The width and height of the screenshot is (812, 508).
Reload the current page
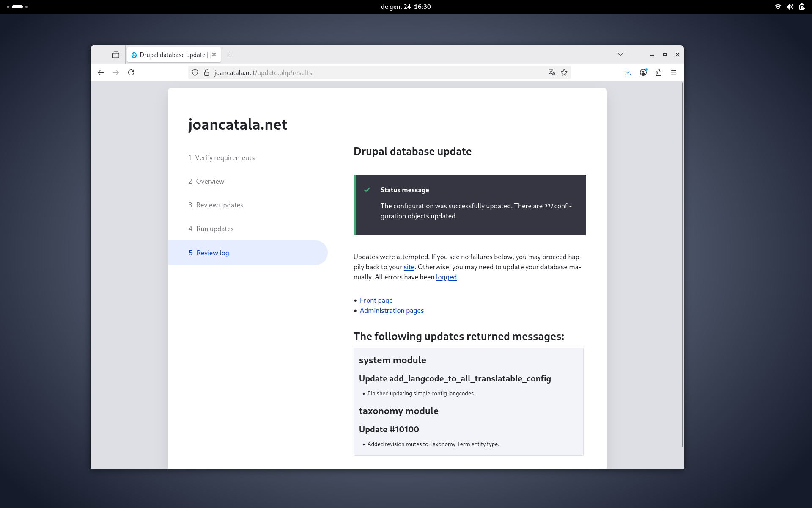[131, 72]
